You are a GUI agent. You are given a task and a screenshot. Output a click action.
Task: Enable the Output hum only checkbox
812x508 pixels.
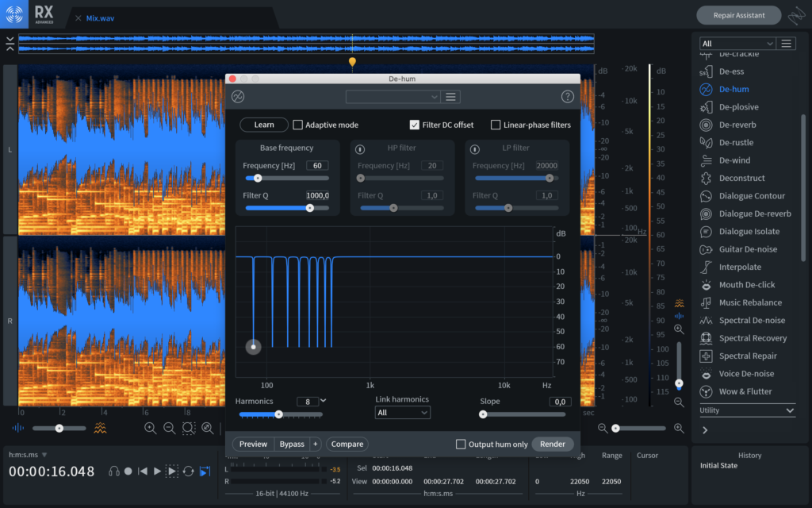click(461, 444)
